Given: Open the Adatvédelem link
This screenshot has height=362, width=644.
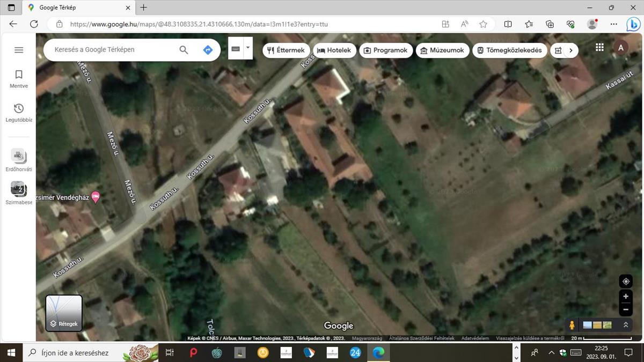Looking at the screenshot, I should 475,338.
